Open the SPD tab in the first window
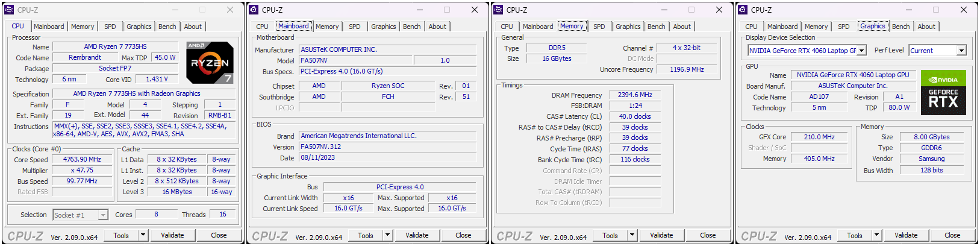This screenshot has height=246, width=980. pos(110,27)
